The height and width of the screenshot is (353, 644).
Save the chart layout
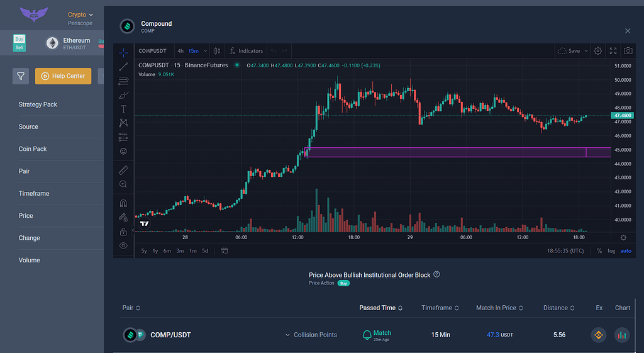pyautogui.click(x=569, y=51)
